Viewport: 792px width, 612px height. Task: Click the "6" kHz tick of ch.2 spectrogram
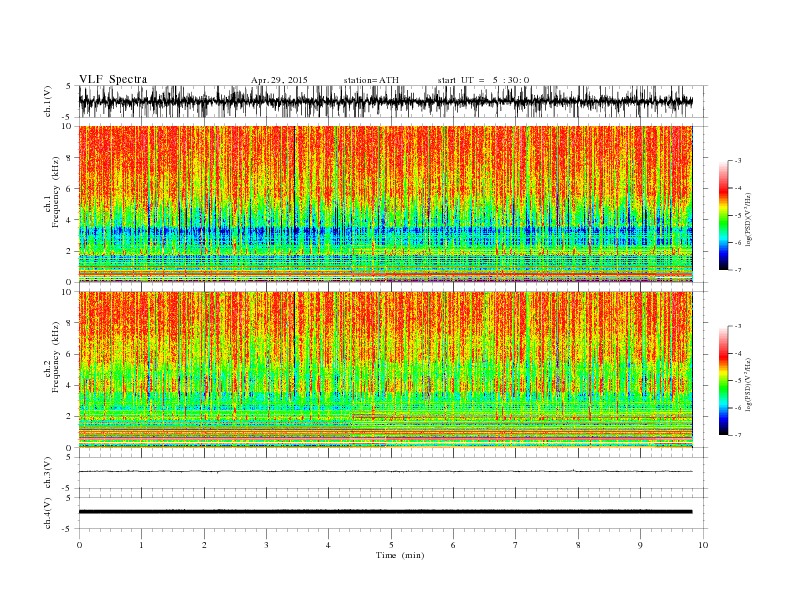coord(70,354)
